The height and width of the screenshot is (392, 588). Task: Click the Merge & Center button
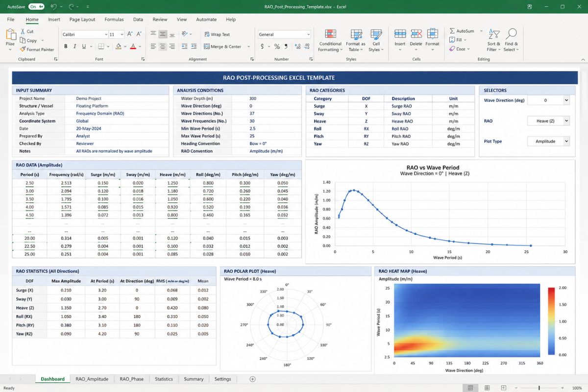(x=226, y=47)
